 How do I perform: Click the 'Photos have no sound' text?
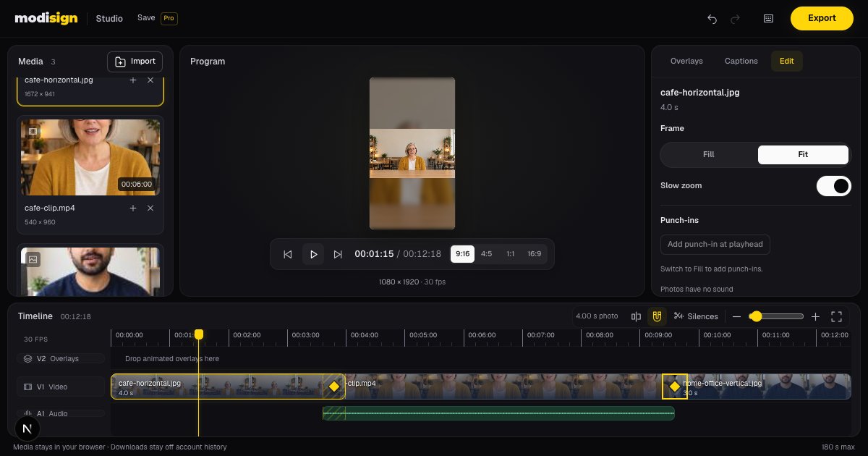point(697,290)
